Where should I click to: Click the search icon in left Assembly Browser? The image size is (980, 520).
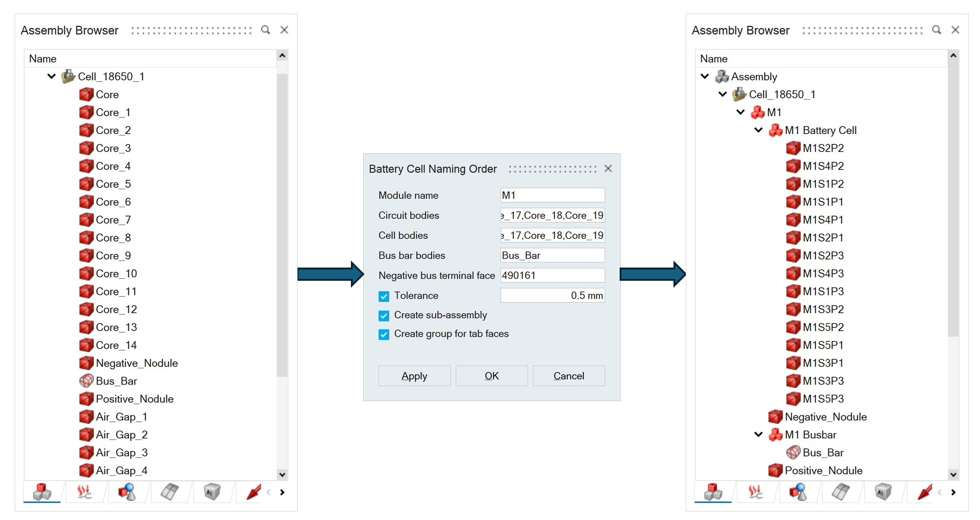tap(265, 30)
